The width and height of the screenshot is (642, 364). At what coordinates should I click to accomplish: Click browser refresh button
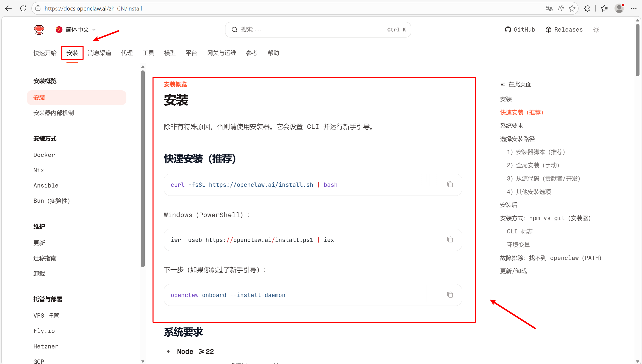[23, 9]
